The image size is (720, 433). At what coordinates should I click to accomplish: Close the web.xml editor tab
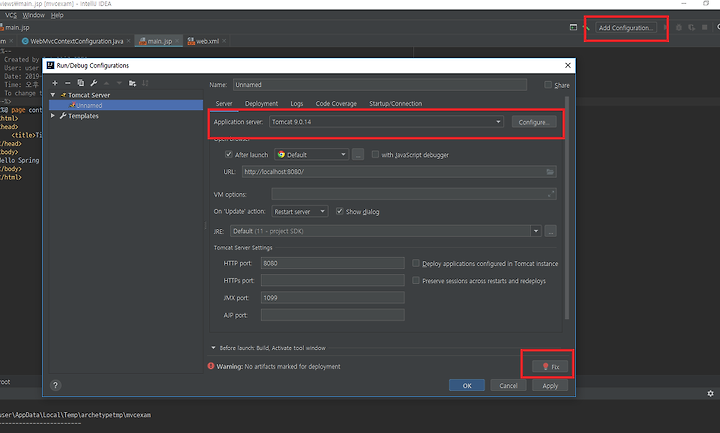point(224,41)
